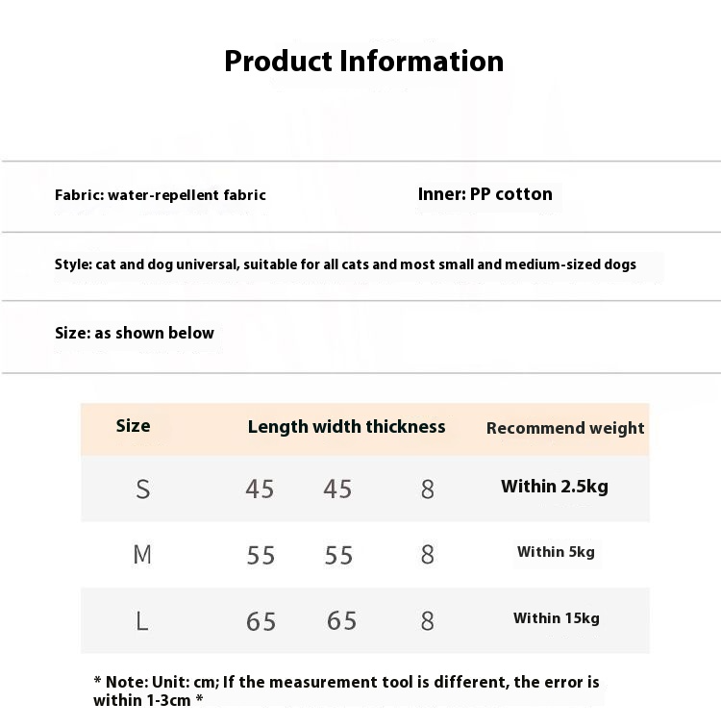Select the M size row label

click(142, 555)
